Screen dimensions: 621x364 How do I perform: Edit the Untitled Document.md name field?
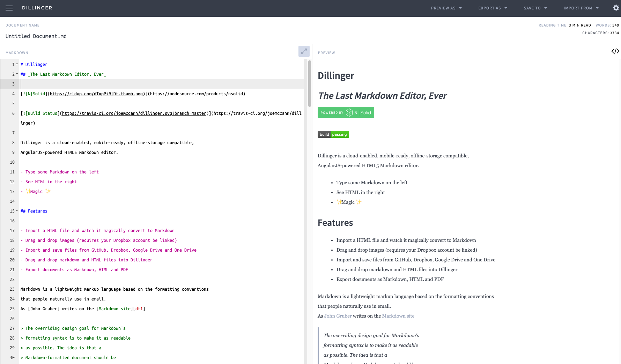pos(36,36)
